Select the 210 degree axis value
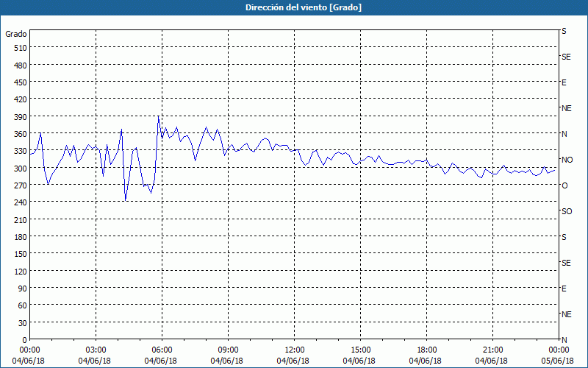Viewport: 588px width, 368px height. click(x=21, y=220)
